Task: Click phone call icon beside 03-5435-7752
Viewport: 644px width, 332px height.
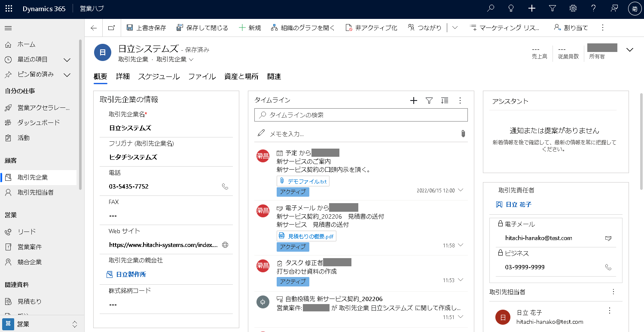Action: 225,186
